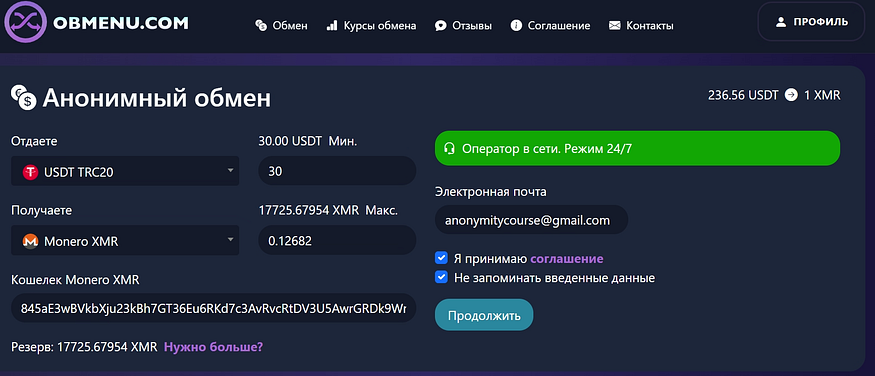Click the Monero icon in Monero XMR selector

point(30,241)
